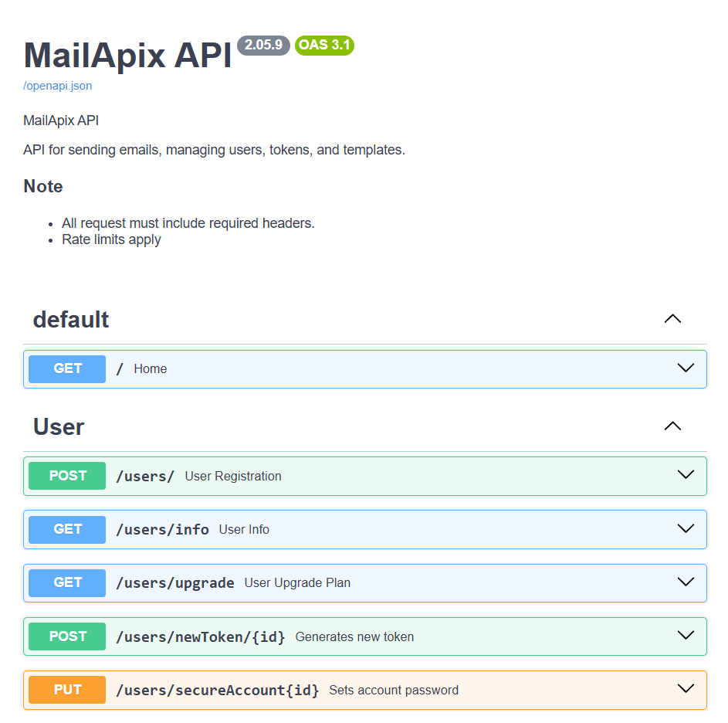The width and height of the screenshot is (728, 723).
Task: Click the POST badge for /users/newToken/{id}
Action: 66,636
